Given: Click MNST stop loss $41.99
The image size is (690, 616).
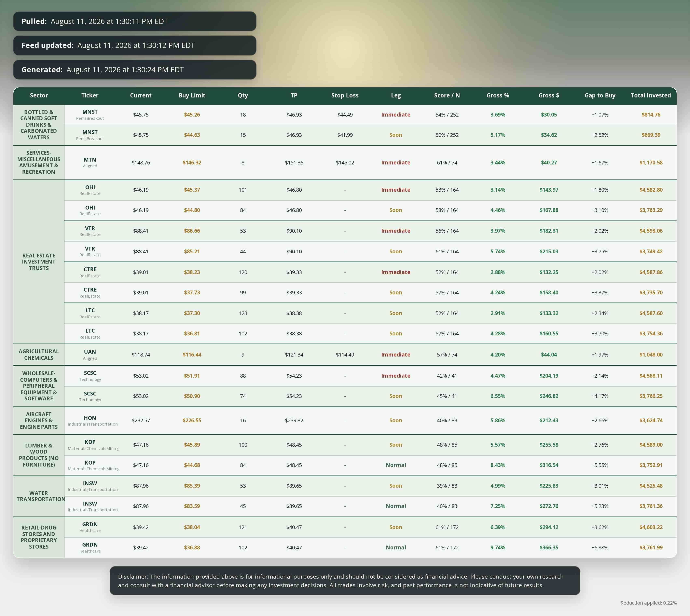Looking at the screenshot, I should tap(345, 135).
